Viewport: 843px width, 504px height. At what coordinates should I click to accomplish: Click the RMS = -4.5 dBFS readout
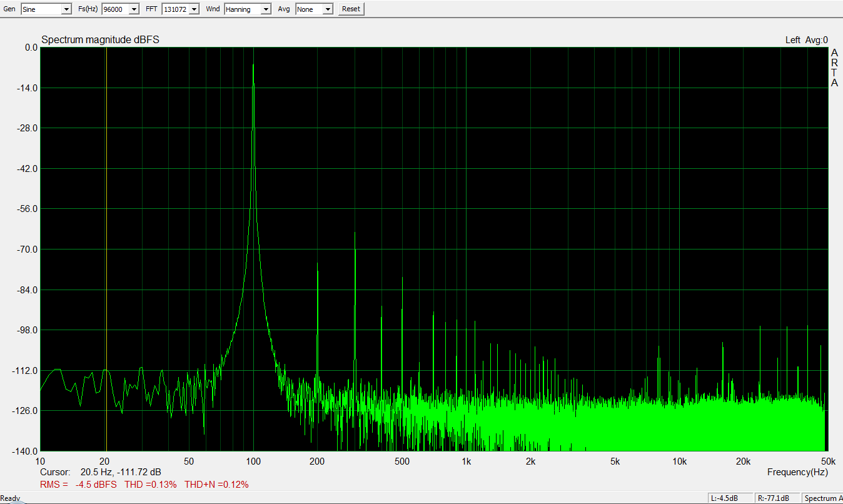(78, 485)
